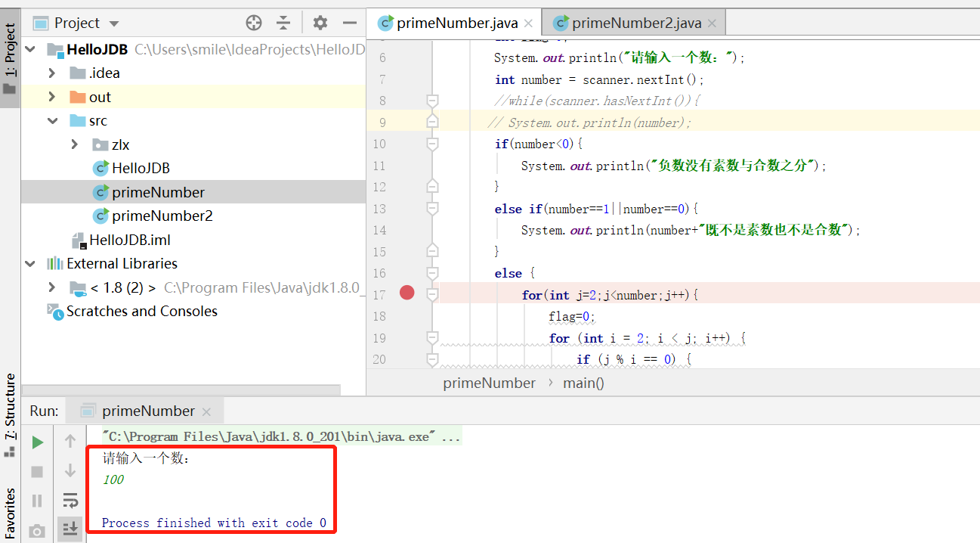
Task: Open the 7: Structure tool window tab
Action: click(10, 414)
